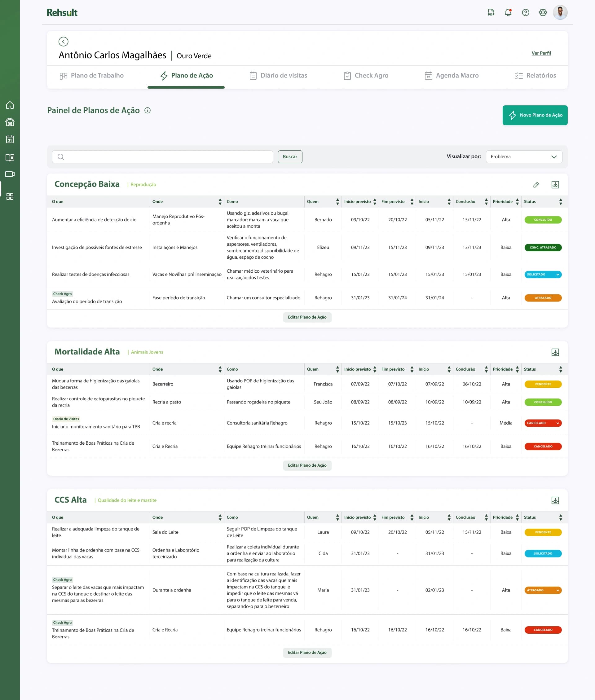The image size is (595, 700).
Task: Click the info icon beside Painel de Planos de Ação
Action: tap(148, 110)
